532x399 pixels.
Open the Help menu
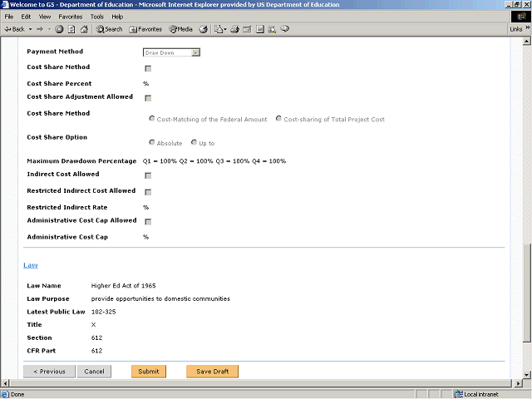pos(117,17)
